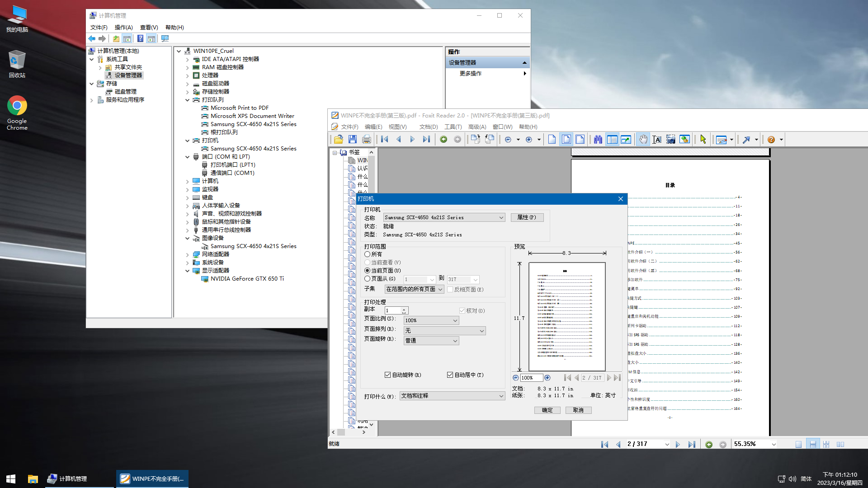Click the blue Help icon in Computer Management toolbar

[x=141, y=39]
